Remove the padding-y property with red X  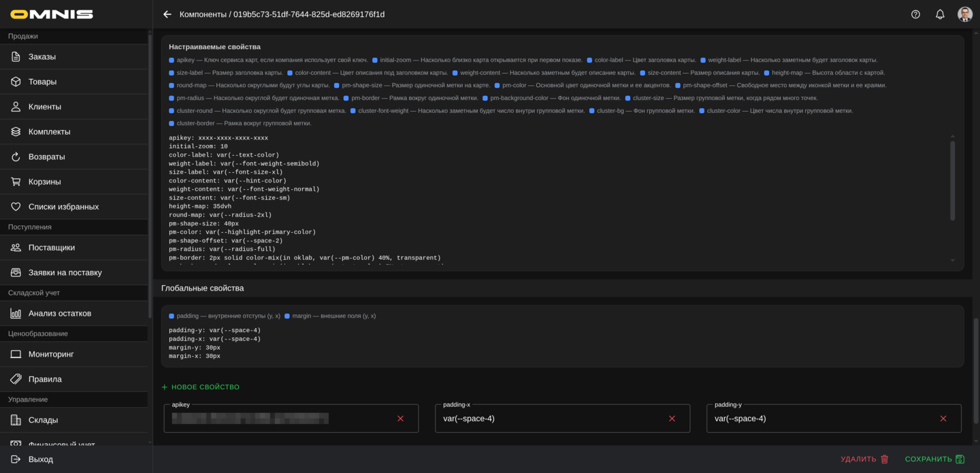click(x=943, y=419)
